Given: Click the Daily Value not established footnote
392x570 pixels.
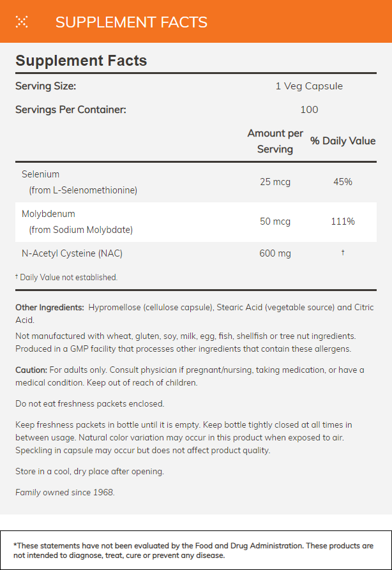Looking at the screenshot, I should [66, 277].
